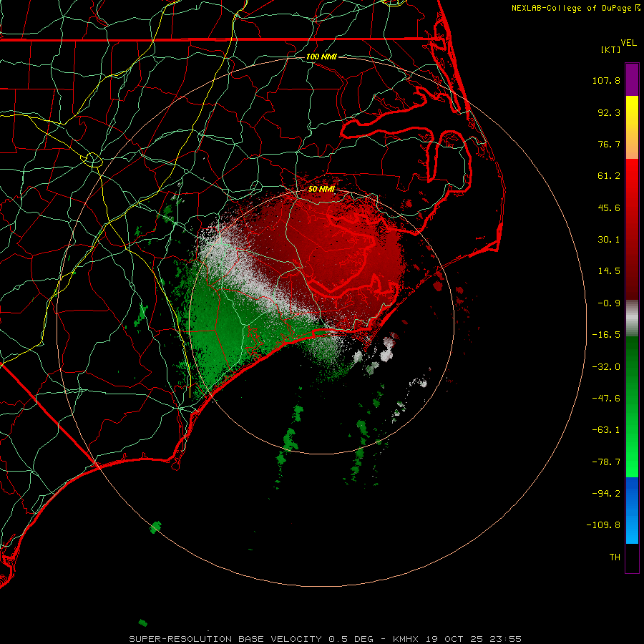The width and height of the screenshot is (644, 644).
Task: Pick the gray near-zero segment of color bar
Action: pos(632,318)
